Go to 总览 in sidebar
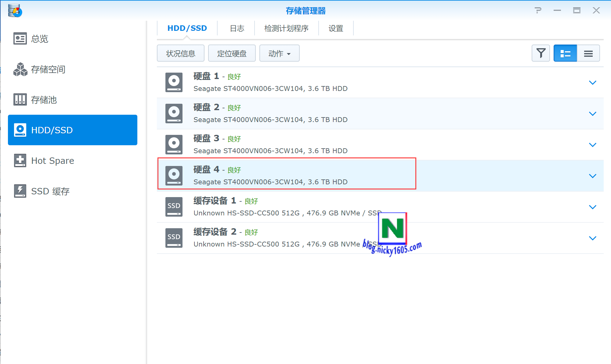This screenshot has width=611, height=364. [73, 39]
